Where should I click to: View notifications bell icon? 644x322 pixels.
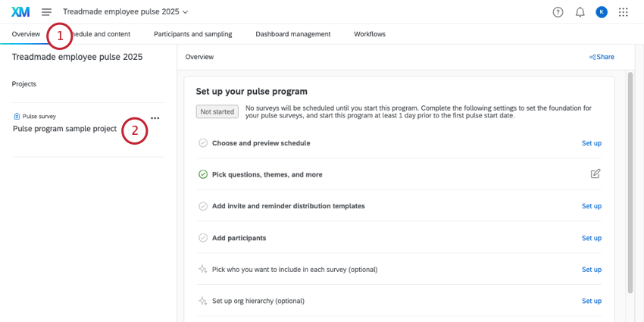[x=580, y=12]
